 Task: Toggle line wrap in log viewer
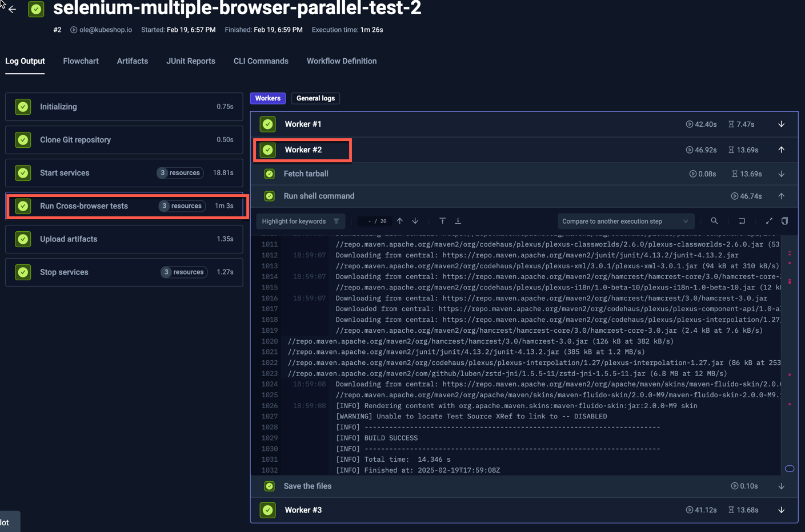[x=742, y=221]
